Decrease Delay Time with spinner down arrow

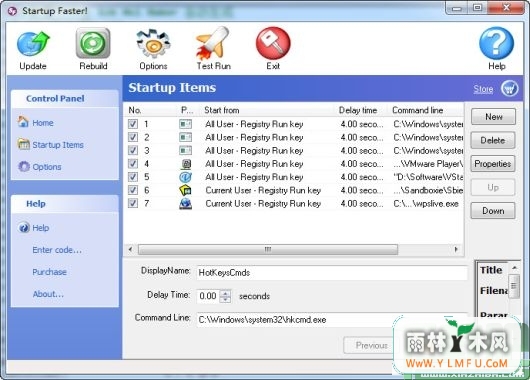click(225, 300)
